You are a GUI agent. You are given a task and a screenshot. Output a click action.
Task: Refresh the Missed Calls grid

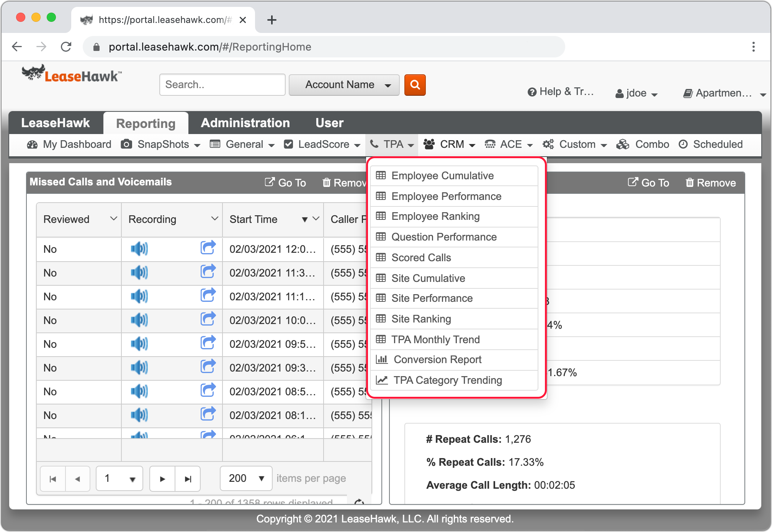pos(359,503)
